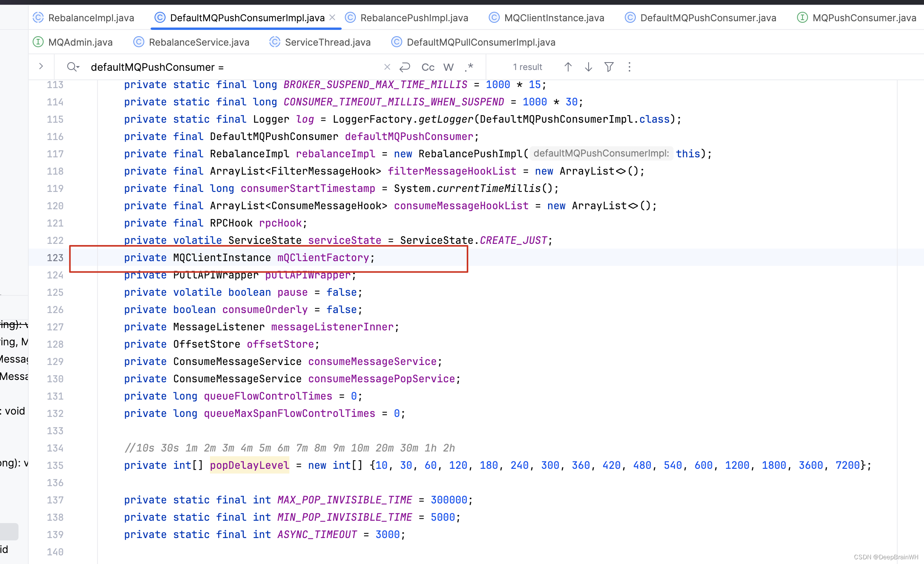Viewport: 924px width, 564px height.
Task: Open DefaultMQPullConsumerImpl.java tab
Action: pos(473,42)
